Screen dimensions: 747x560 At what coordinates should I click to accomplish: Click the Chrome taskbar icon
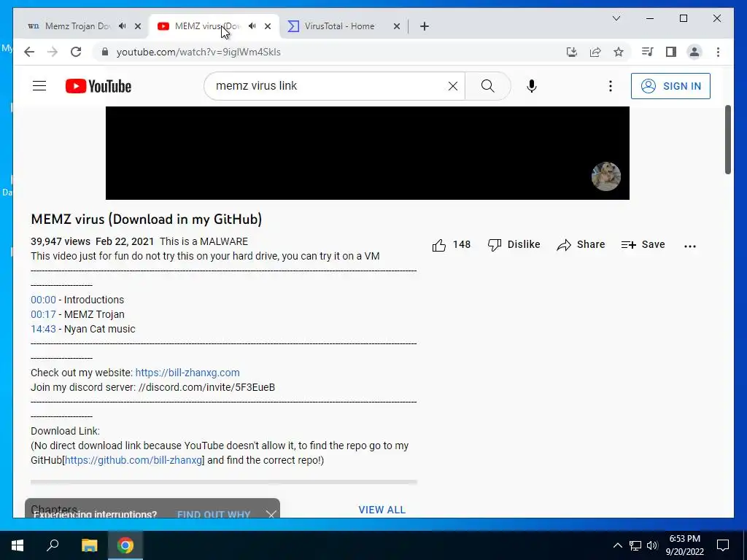[x=125, y=545]
